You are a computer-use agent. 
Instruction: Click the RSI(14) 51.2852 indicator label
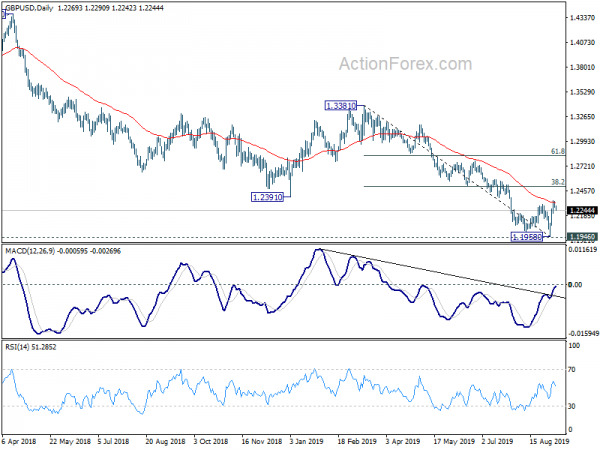point(31,347)
